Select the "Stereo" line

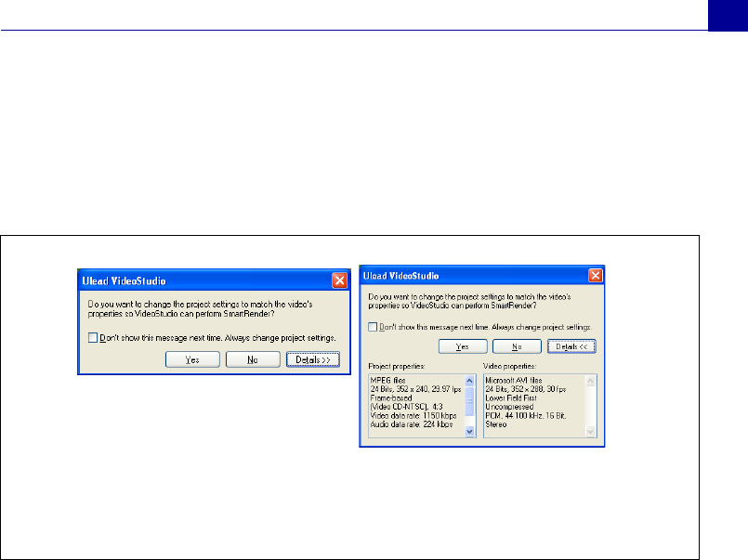(495, 424)
